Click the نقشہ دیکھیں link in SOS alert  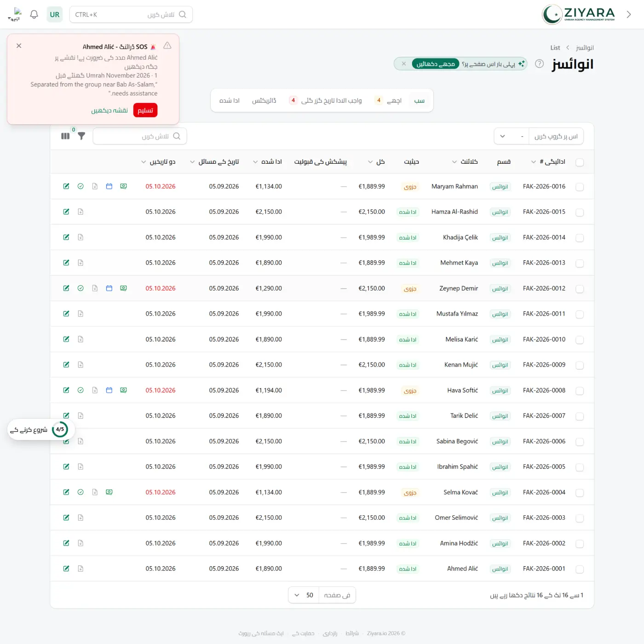[109, 110]
